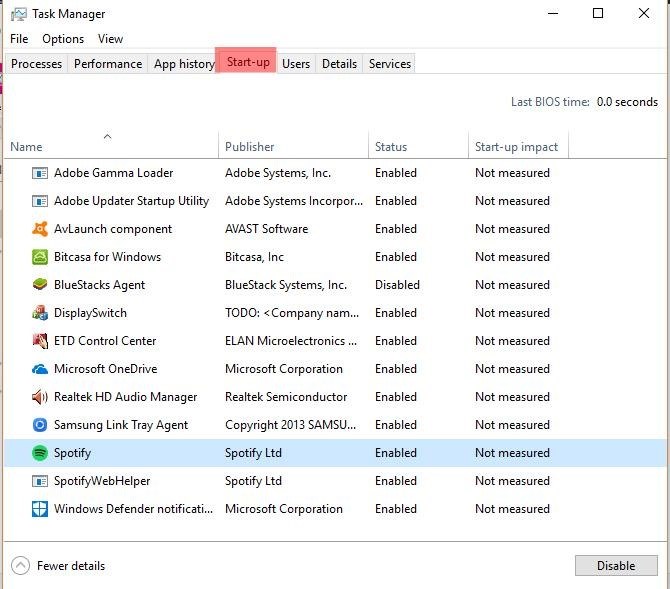Click AVAST Software publisher cell

(266, 229)
